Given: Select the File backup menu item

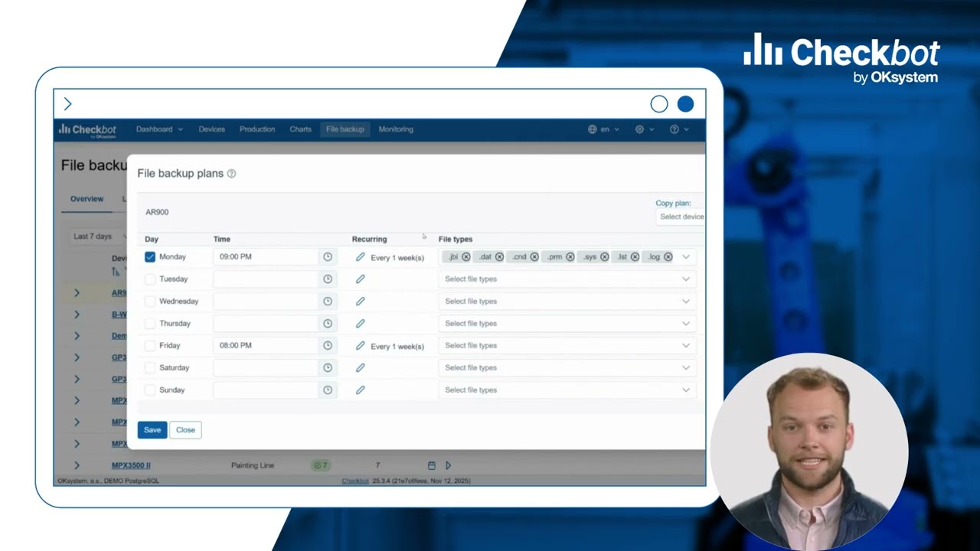Looking at the screenshot, I should pos(345,129).
